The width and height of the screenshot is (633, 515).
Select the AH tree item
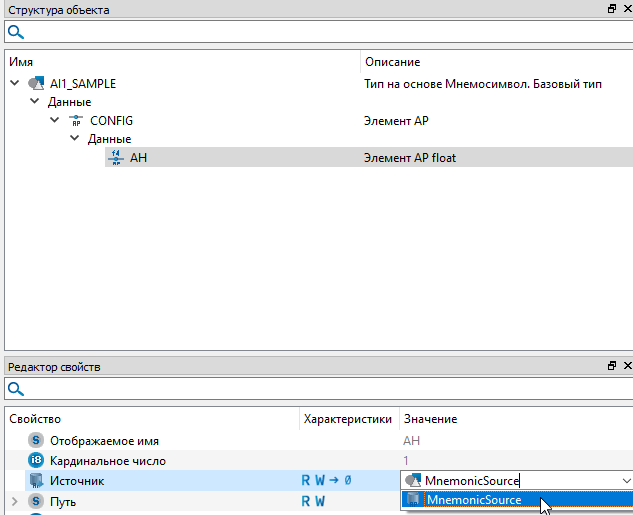pos(139,157)
